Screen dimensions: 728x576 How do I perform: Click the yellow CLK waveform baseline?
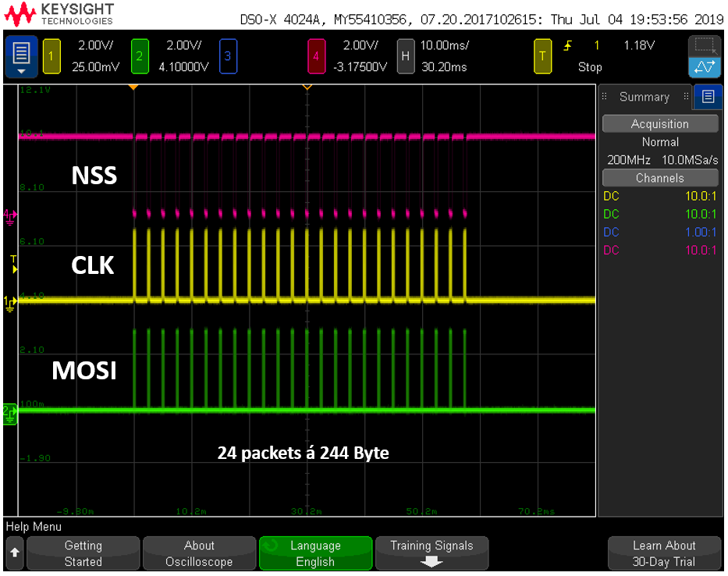pyautogui.click(x=307, y=300)
